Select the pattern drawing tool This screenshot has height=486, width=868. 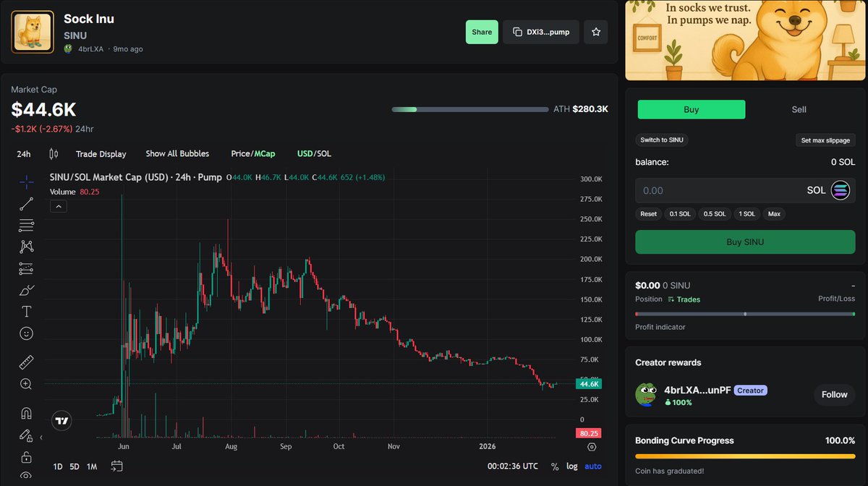[x=27, y=247]
